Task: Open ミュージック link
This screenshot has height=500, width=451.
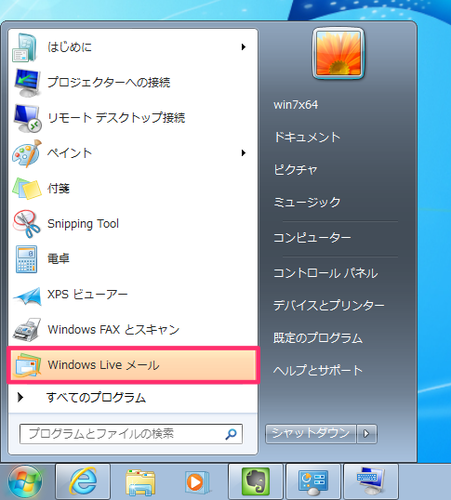Action: pyautogui.click(x=307, y=202)
